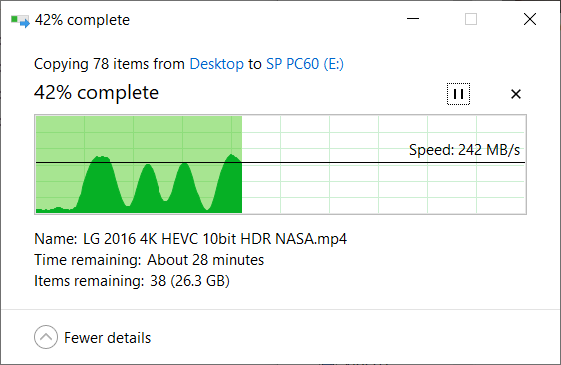Minimize the copy progress window
Image resolution: width=561 pixels, height=365 pixels.
pyautogui.click(x=413, y=19)
